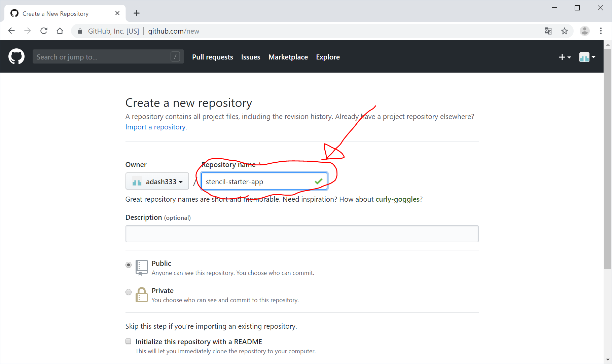Click the GitHub octocat logo
The image size is (612, 364).
tap(16, 56)
